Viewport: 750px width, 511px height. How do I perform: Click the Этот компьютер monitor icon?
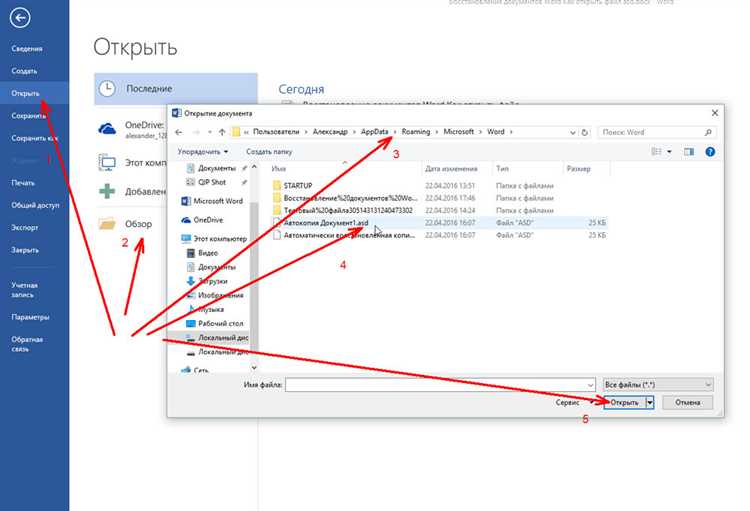(107, 163)
